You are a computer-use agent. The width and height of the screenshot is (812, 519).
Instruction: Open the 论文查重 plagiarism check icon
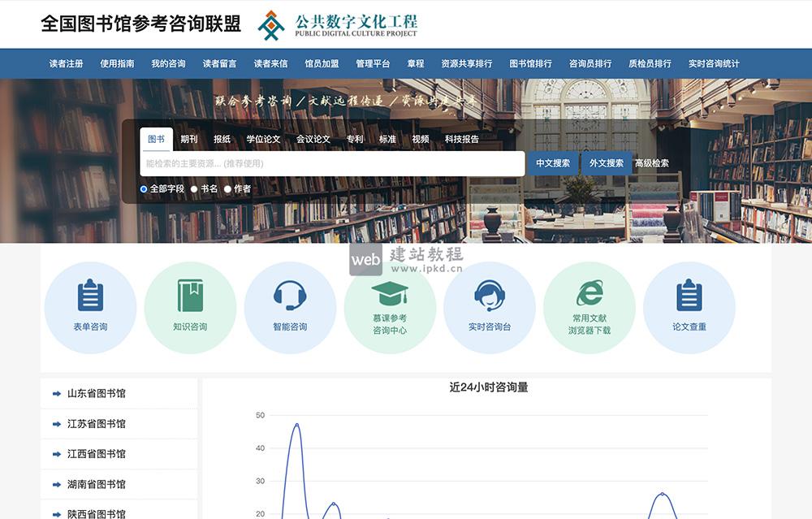(x=689, y=307)
